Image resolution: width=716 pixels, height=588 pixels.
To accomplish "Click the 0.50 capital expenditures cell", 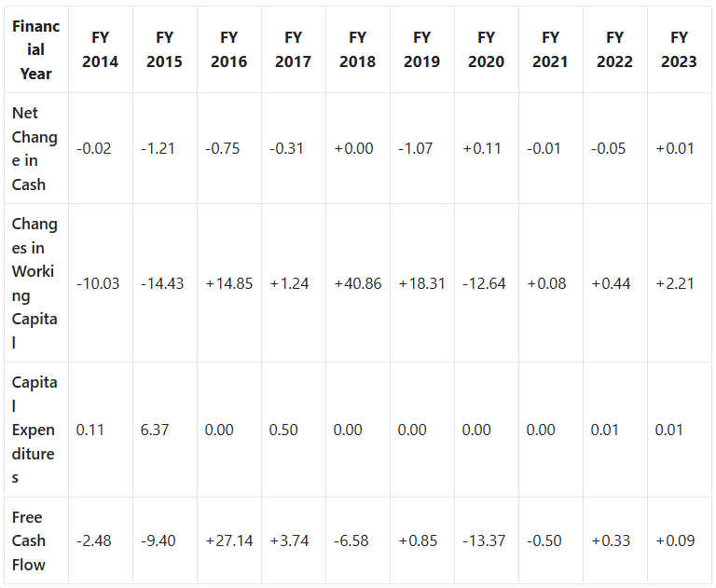I will pos(283,430).
